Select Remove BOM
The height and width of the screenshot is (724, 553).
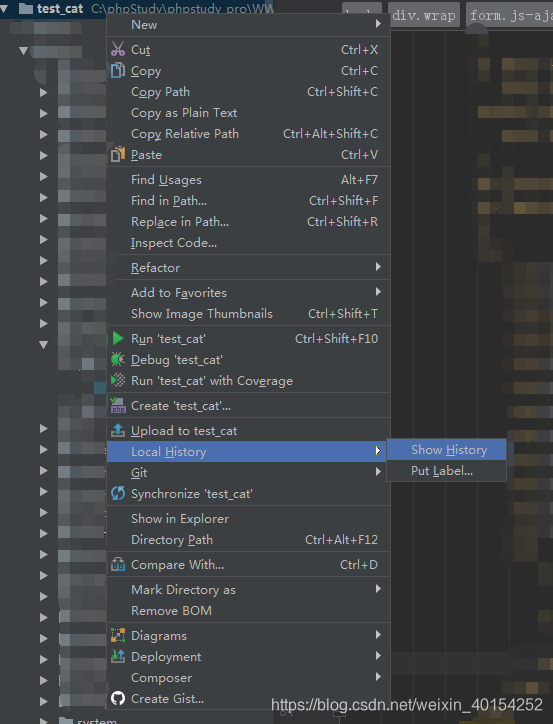point(248,610)
